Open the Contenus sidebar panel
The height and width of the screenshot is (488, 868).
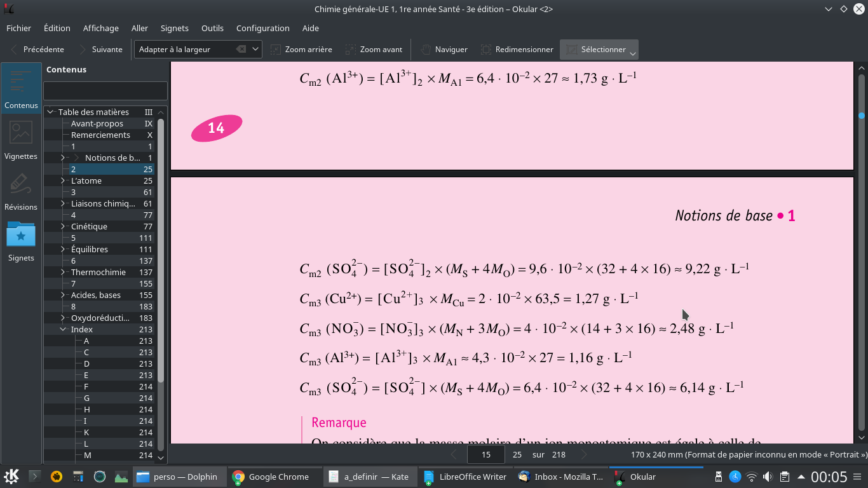pyautogui.click(x=21, y=88)
